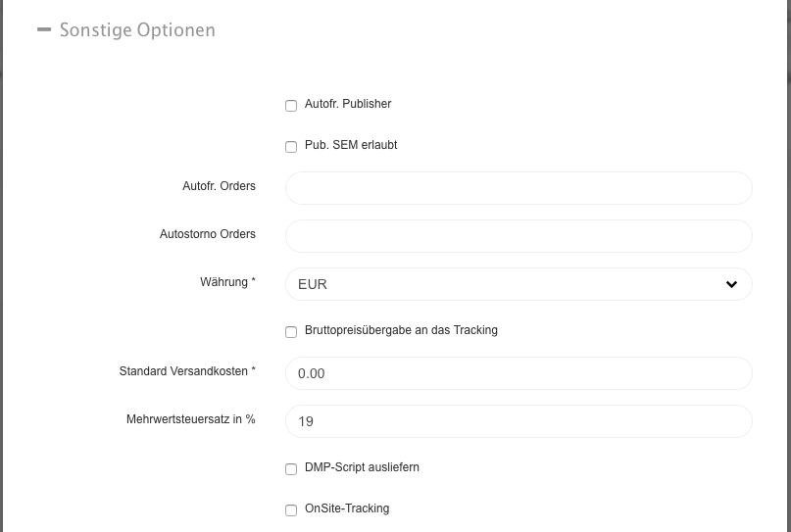The image size is (791, 532).
Task: Collapse section via minus icon
Action: click(x=44, y=29)
